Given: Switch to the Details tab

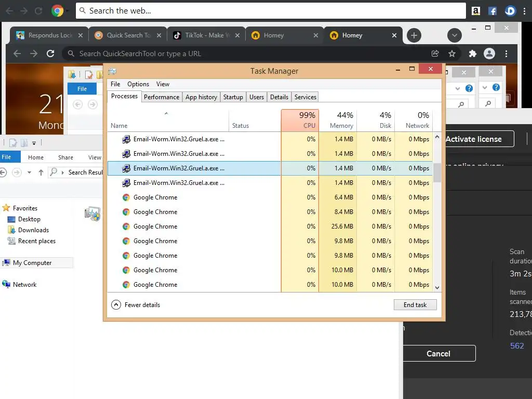Looking at the screenshot, I should pyautogui.click(x=279, y=97).
